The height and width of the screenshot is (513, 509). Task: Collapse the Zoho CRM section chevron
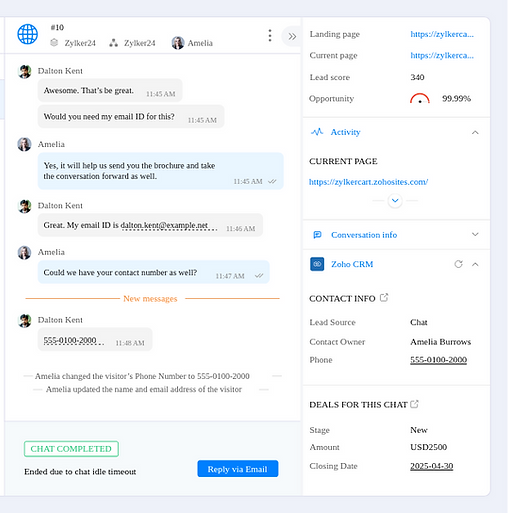coord(475,264)
